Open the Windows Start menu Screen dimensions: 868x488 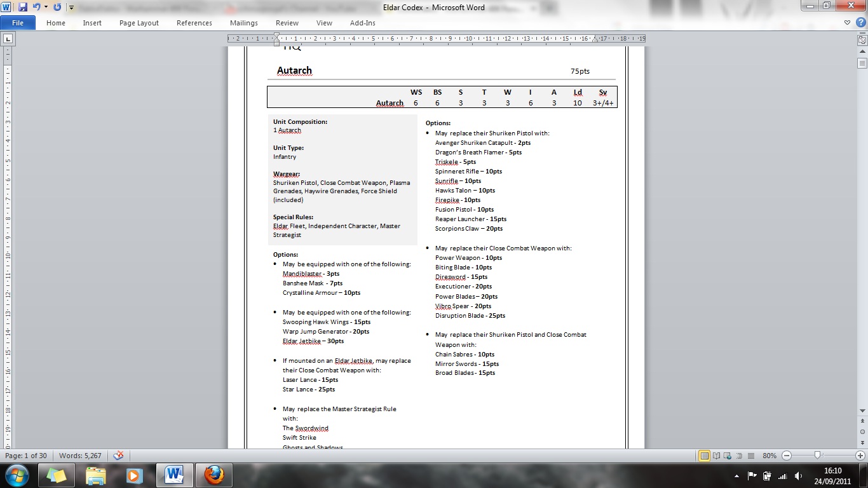16,475
